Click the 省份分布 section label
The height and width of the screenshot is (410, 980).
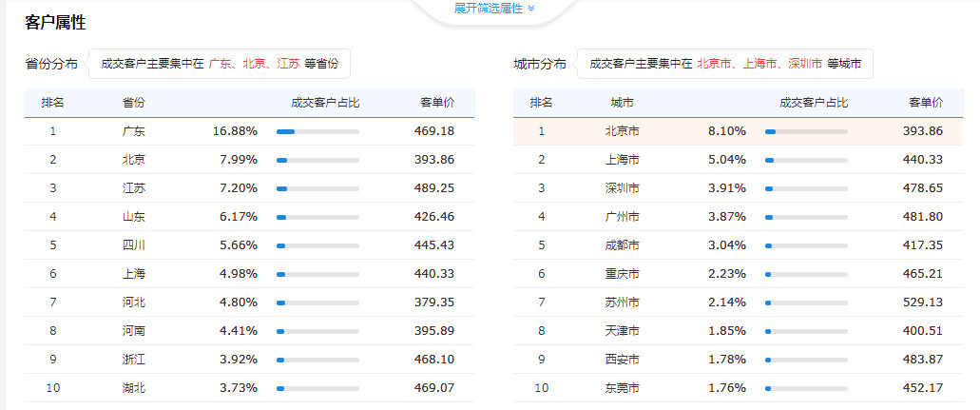click(x=51, y=64)
